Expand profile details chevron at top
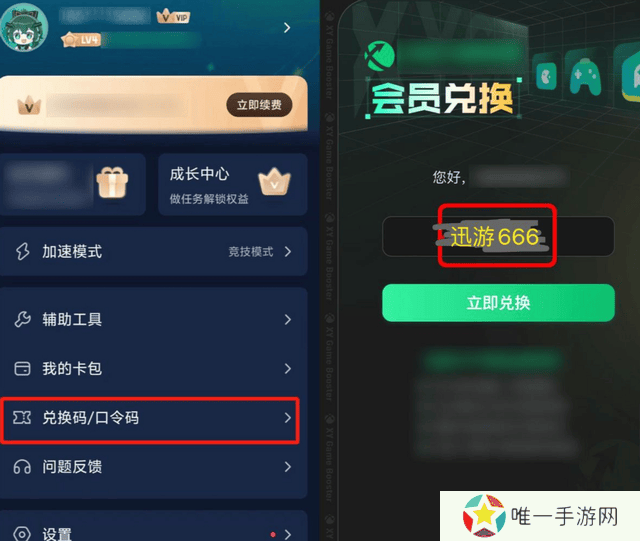Viewport: 640px width, 541px height. (287, 28)
